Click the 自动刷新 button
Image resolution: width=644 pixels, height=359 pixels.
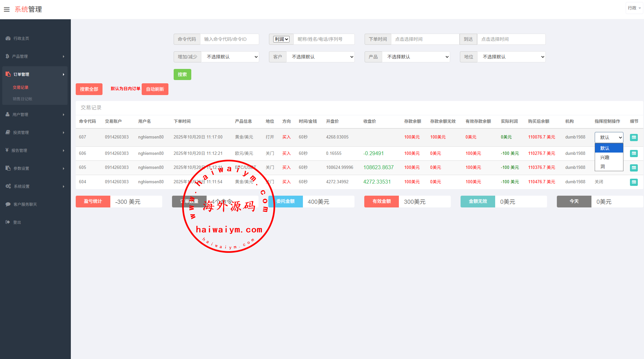pos(155,89)
